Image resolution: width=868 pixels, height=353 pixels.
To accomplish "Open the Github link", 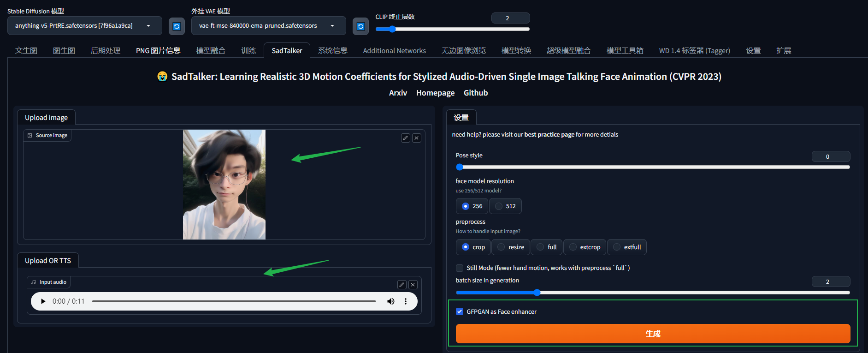I will click(476, 93).
